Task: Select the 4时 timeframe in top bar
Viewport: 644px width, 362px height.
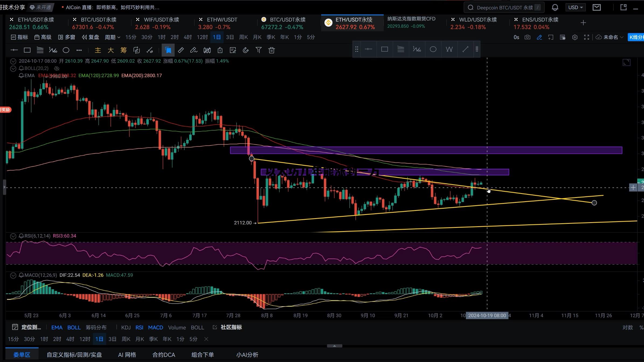Action: (x=188, y=37)
